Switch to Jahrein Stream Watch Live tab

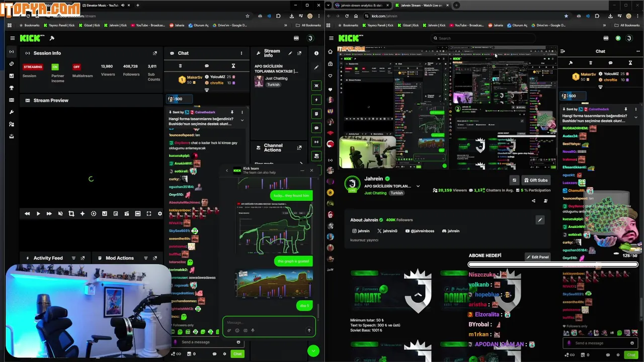[x=422, y=5]
